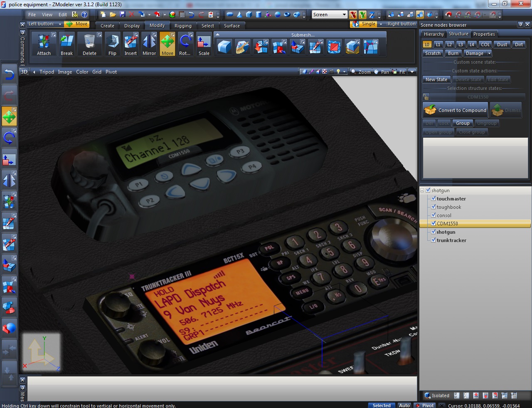The image size is (532, 408).
Task: Activate the viewport Pan hand tool
Action: coord(382,72)
